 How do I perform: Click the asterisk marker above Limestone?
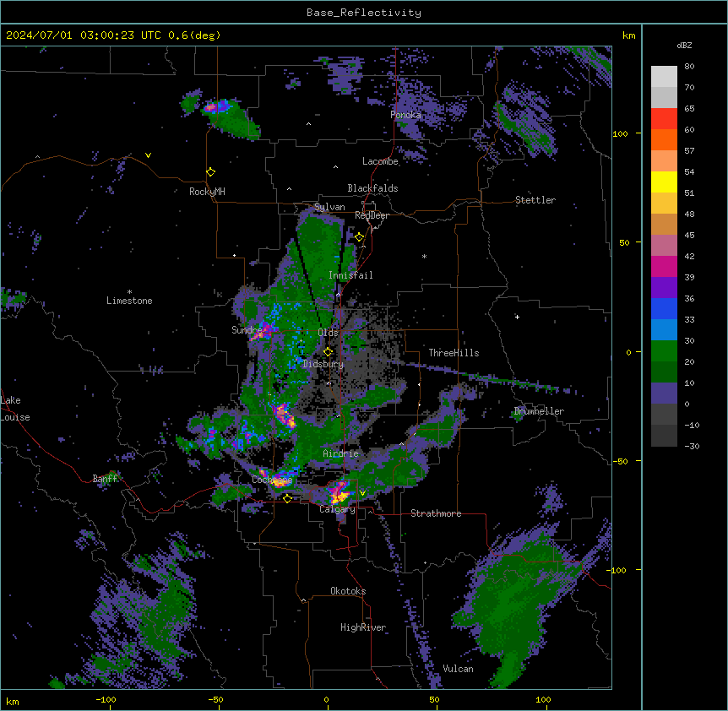tap(129, 291)
